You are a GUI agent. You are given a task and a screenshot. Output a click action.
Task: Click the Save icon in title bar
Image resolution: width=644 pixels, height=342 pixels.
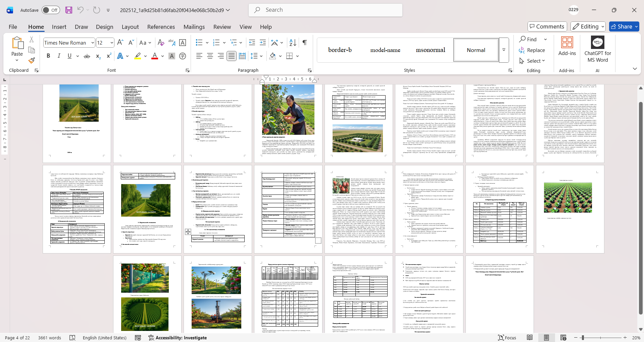point(69,10)
